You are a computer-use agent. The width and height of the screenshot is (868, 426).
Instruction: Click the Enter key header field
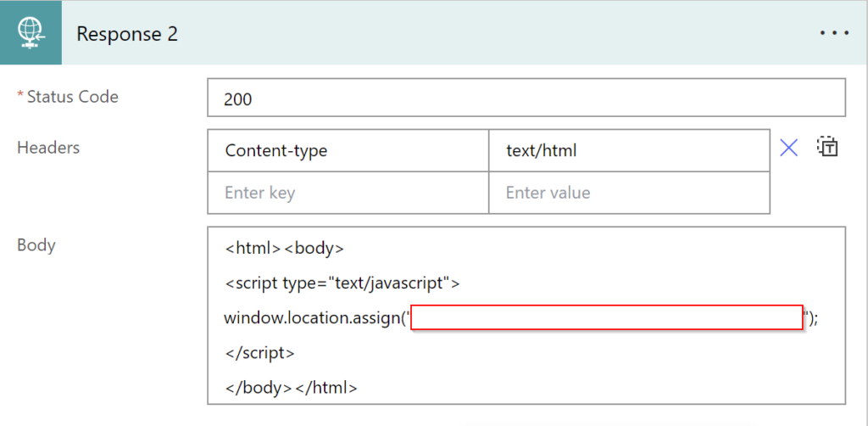[x=348, y=193]
